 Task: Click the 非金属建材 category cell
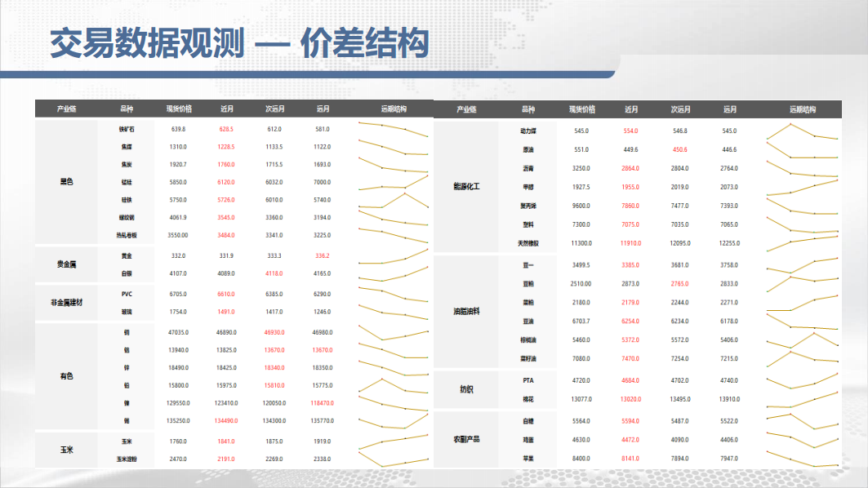point(66,302)
